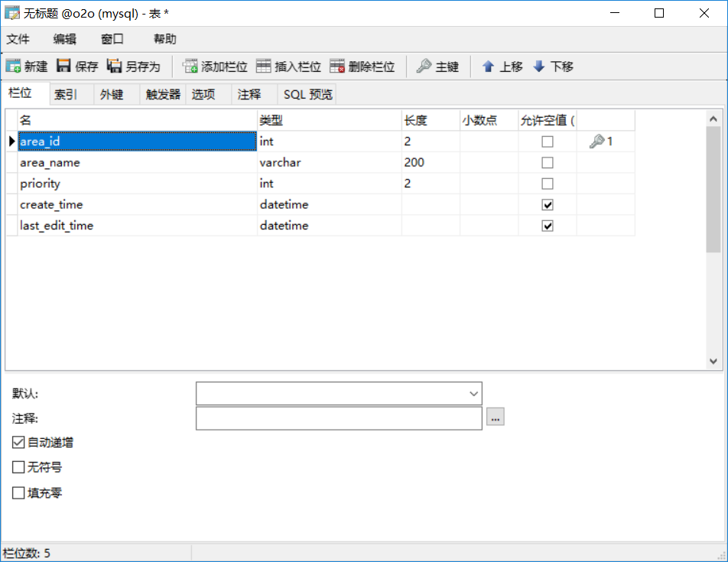Open the 文件 menu
728x562 pixels.
coord(18,39)
